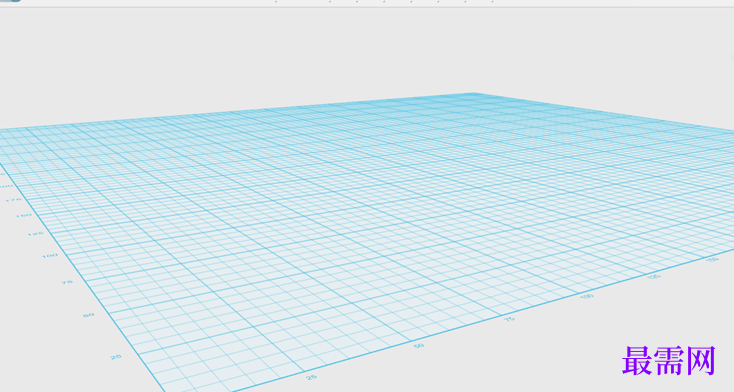Image resolution: width=734 pixels, height=392 pixels.
Task: Select the 150 label near right edge
Action: point(712,259)
